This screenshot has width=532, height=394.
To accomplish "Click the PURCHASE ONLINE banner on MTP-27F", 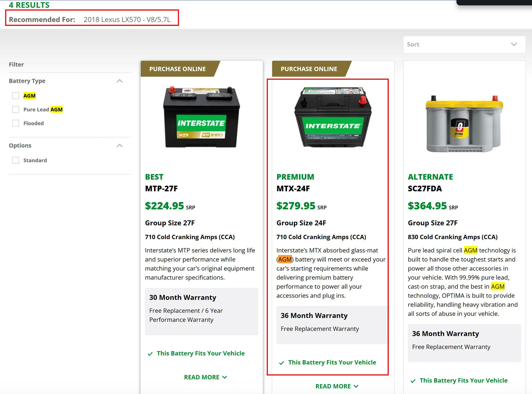I will [x=180, y=69].
